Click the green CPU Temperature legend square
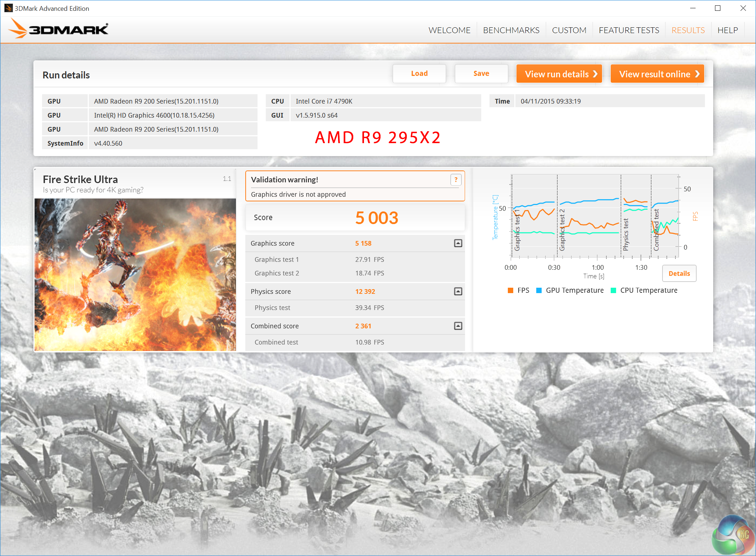Screen dimensions: 756x556 (x=613, y=291)
